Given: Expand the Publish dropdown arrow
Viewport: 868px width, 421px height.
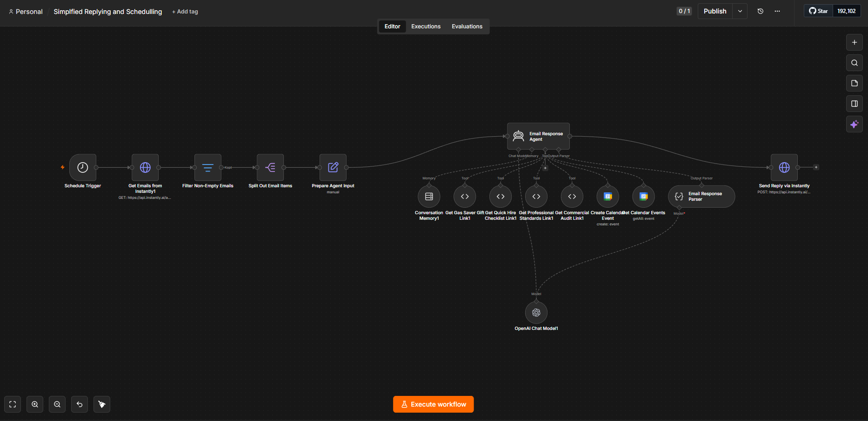Looking at the screenshot, I should 740,11.
